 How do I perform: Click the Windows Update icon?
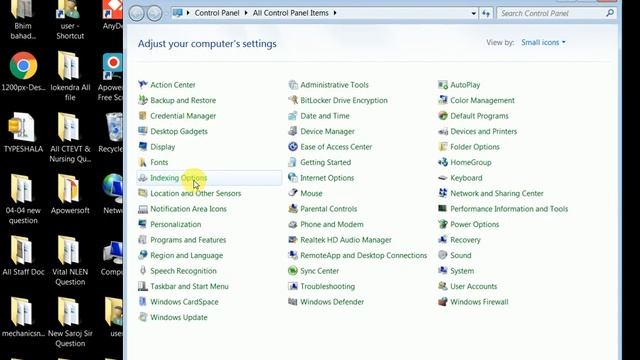pos(142,317)
